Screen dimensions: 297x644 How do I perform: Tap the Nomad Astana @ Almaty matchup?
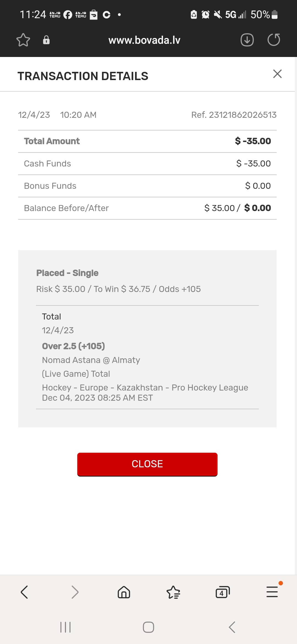pos(91,360)
